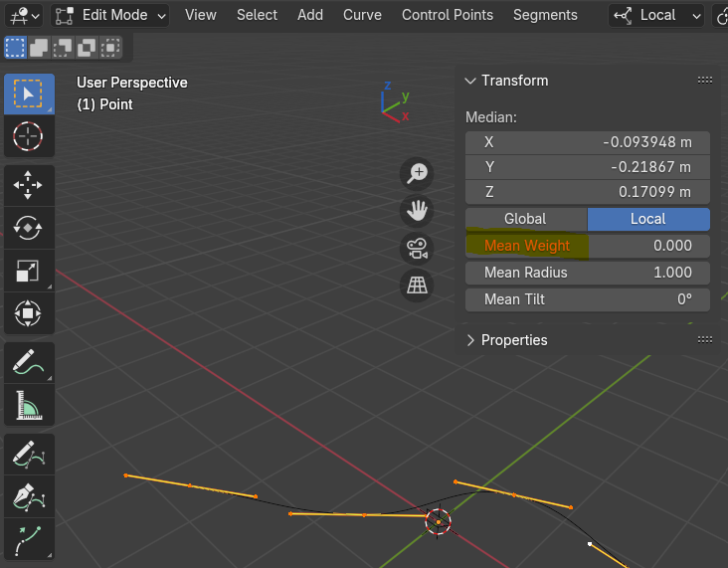The height and width of the screenshot is (568, 728).
Task: Collapse the Transform panel
Action: (470, 81)
